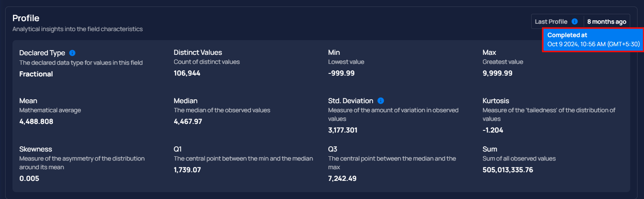Click the Skewness value 0.005
The width and height of the screenshot is (644, 199).
pos(29,178)
